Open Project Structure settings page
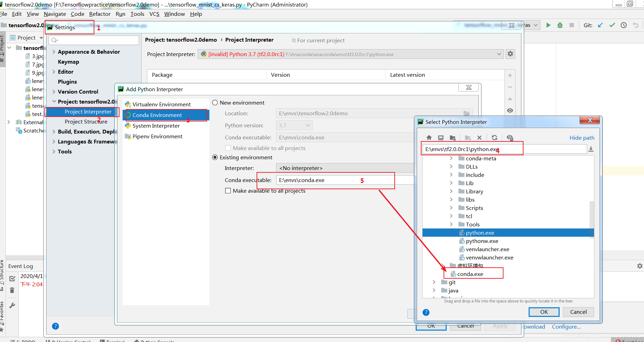 86,121
